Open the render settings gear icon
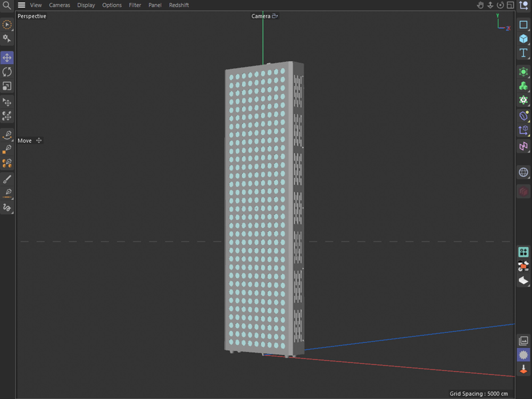532x399 pixels. tap(523, 355)
